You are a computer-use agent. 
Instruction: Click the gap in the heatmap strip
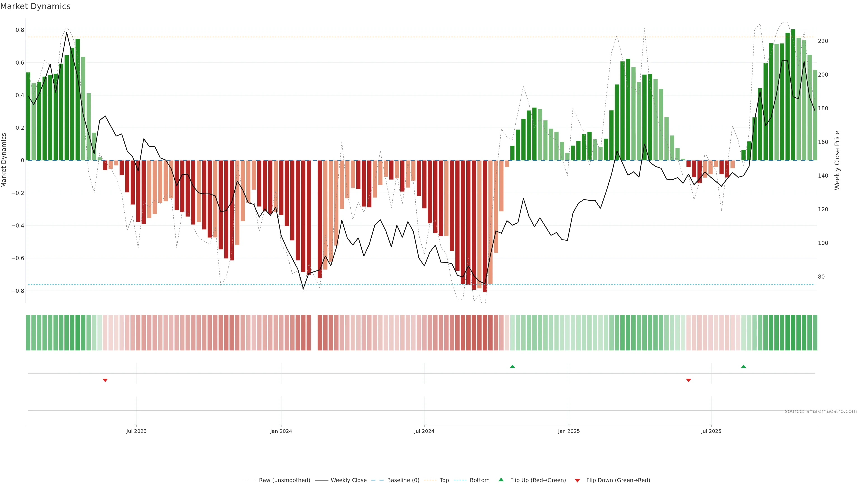(x=314, y=333)
